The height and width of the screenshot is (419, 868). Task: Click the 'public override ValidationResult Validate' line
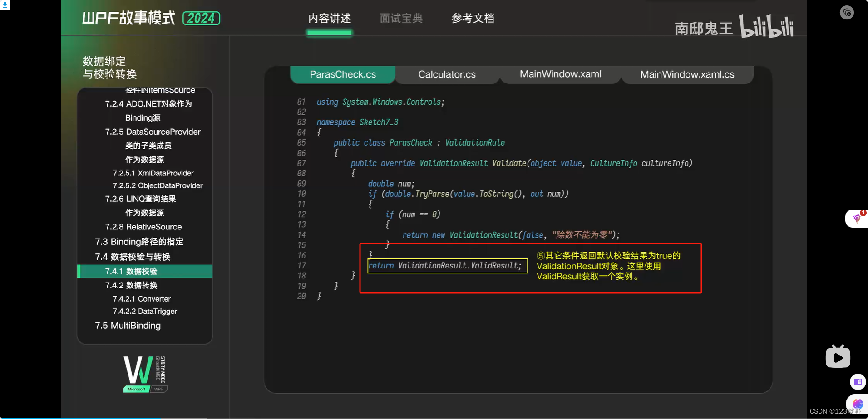click(x=522, y=163)
